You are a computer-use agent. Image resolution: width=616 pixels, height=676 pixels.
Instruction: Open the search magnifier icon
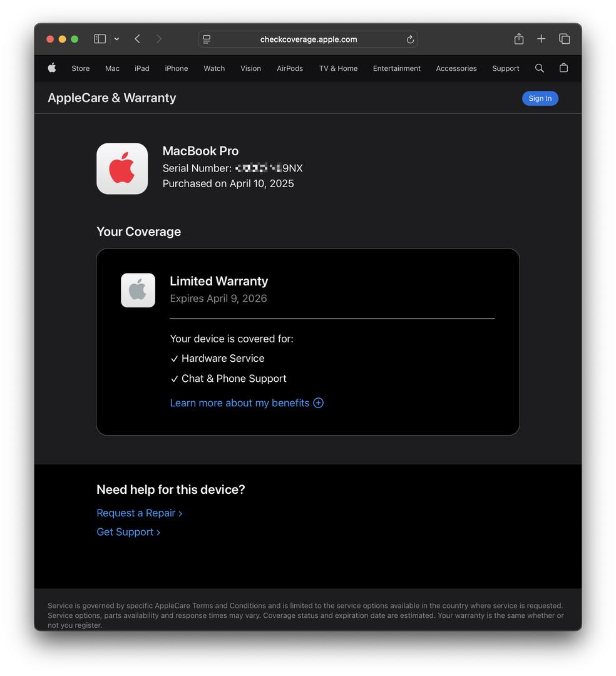539,68
